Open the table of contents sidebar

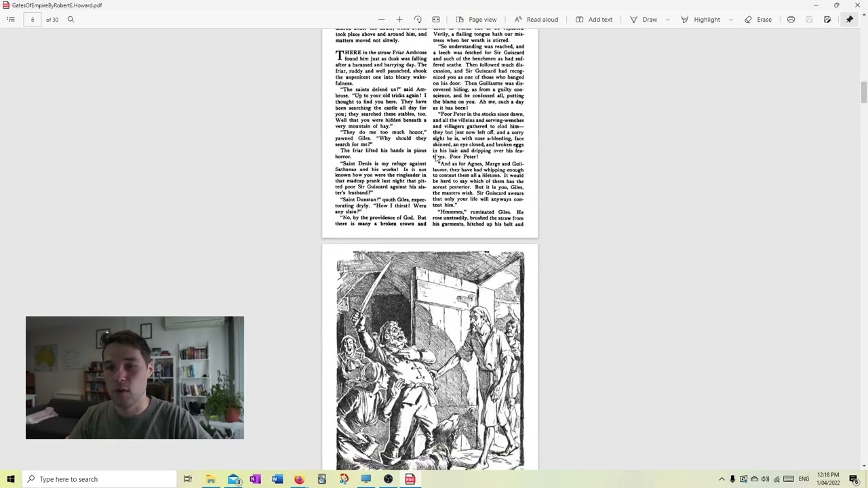click(x=11, y=19)
